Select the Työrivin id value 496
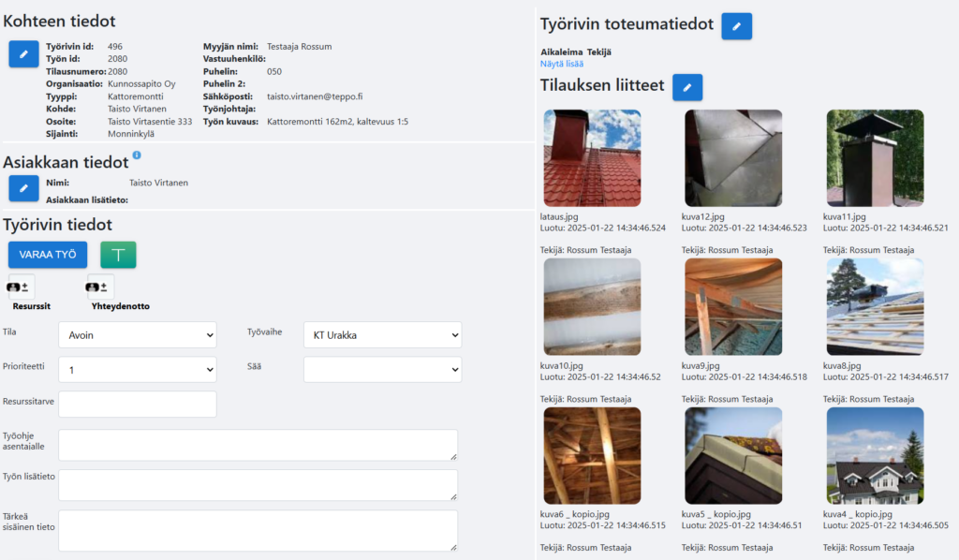Image resolution: width=959 pixels, height=560 pixels. pos(115,47)
